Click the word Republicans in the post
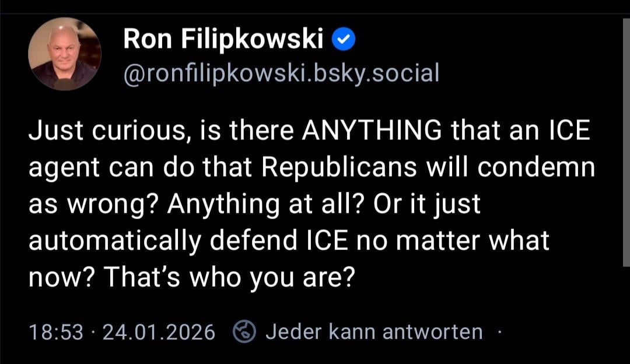Viewport: 630px width, 364px height. 339,168
